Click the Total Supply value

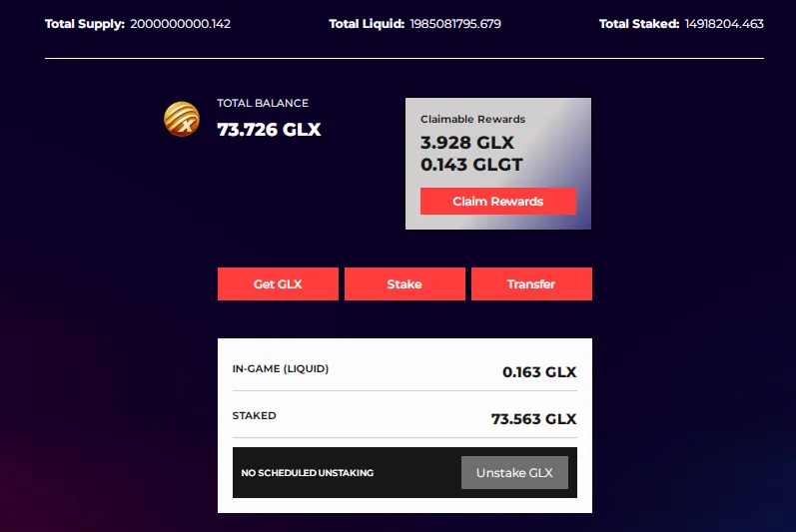180,24
